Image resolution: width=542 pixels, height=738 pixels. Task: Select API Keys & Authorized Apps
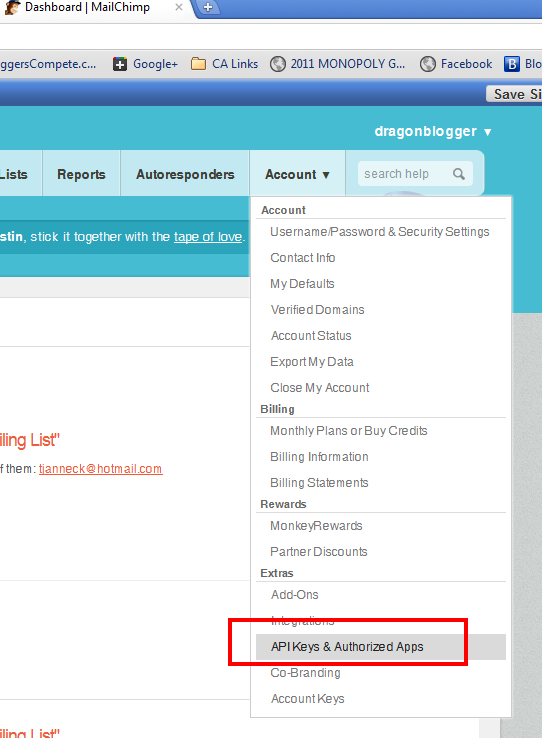coord(381,647)
